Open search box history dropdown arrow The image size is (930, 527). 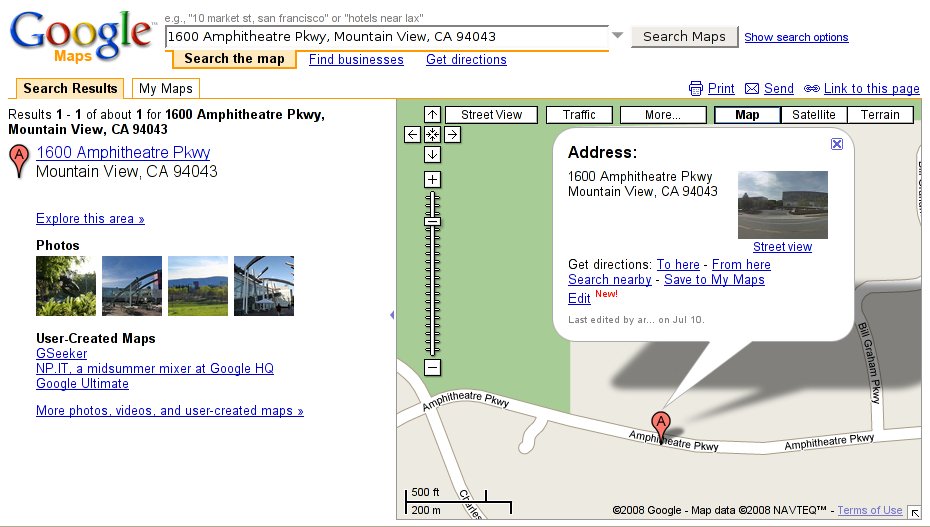[617, 36]
